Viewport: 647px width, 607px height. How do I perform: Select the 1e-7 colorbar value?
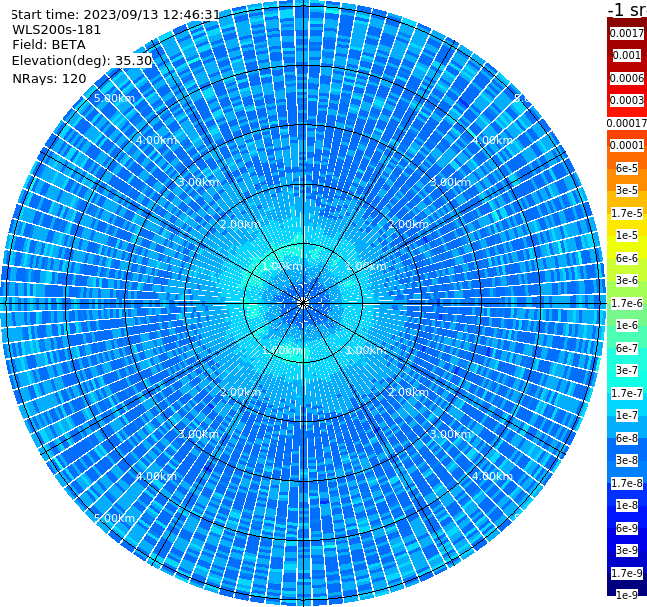pyautogui.click(x=627, y=415)
